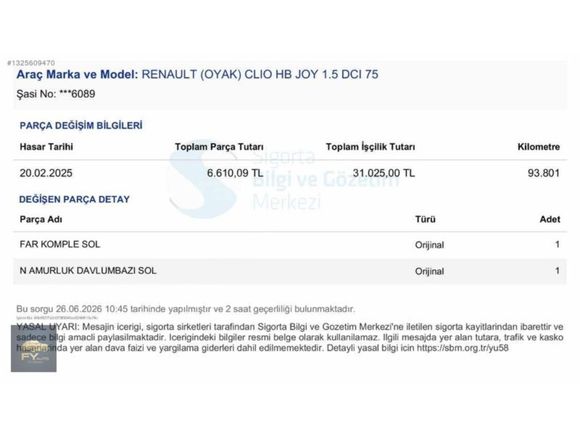580x435 pixels.
Task: Select the 6.610,09 TL parts amount
Action: 235,173
